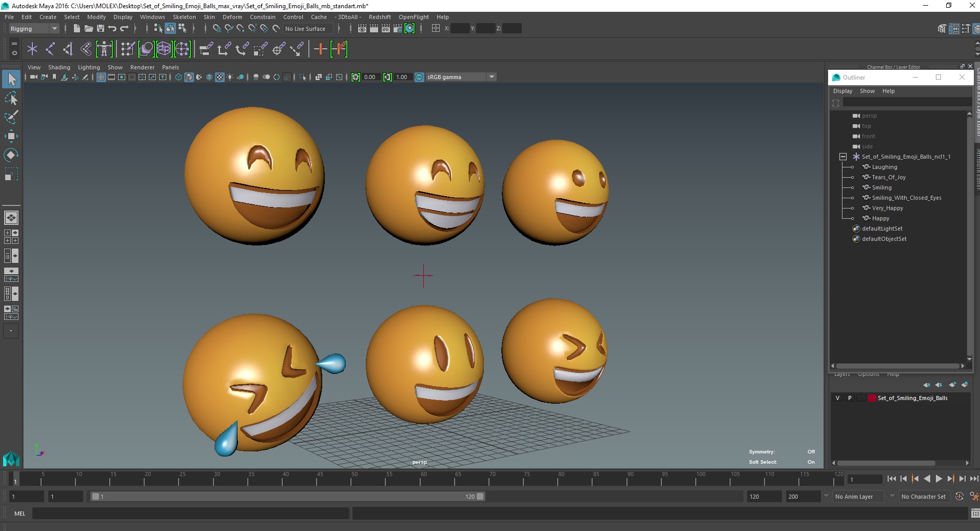This screenshot has height=531, width=980.
Task: Open animation preferences with running man icon
Action: (x=974, y=497)
